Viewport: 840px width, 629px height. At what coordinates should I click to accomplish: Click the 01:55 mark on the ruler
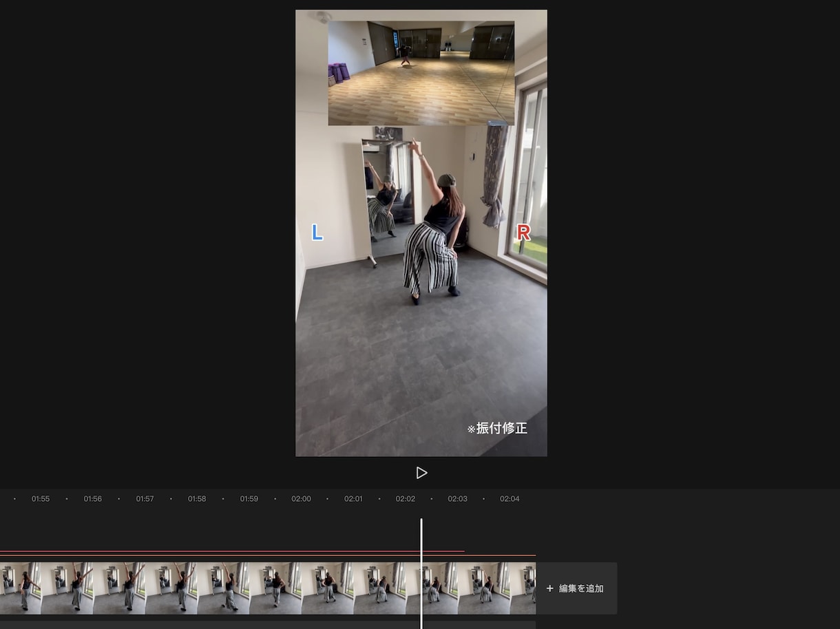tap(41, 499)
